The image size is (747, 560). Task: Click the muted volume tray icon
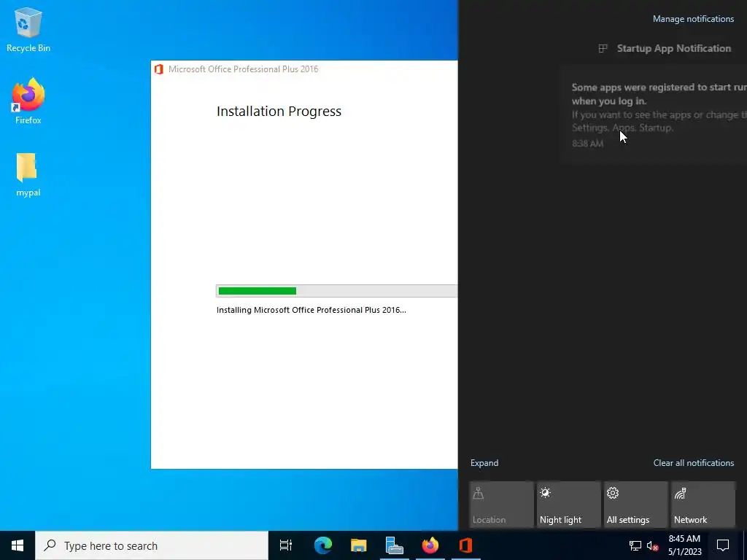[x=652, y=545]
